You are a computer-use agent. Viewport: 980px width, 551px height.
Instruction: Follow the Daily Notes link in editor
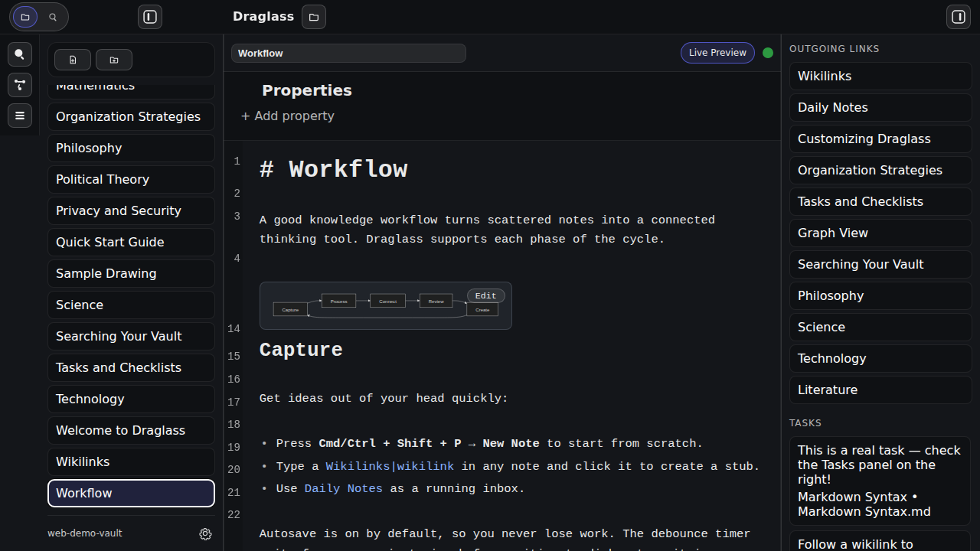(x=344, y=488)
